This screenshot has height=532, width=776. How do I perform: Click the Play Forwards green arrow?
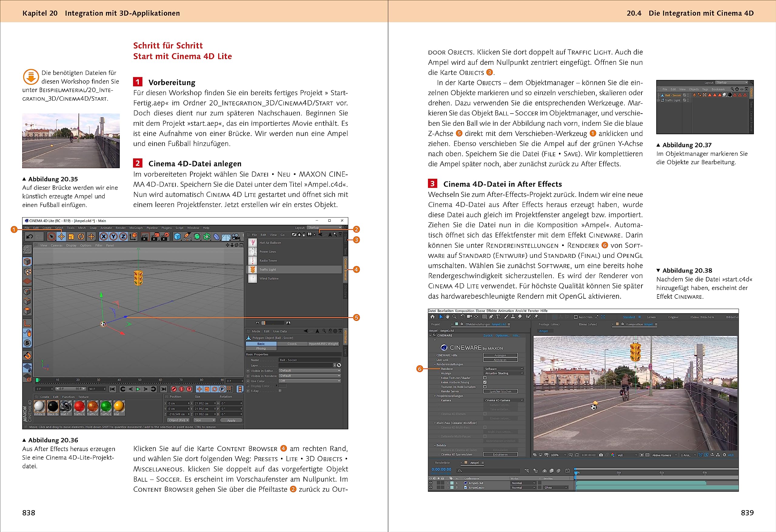(138, 389)
